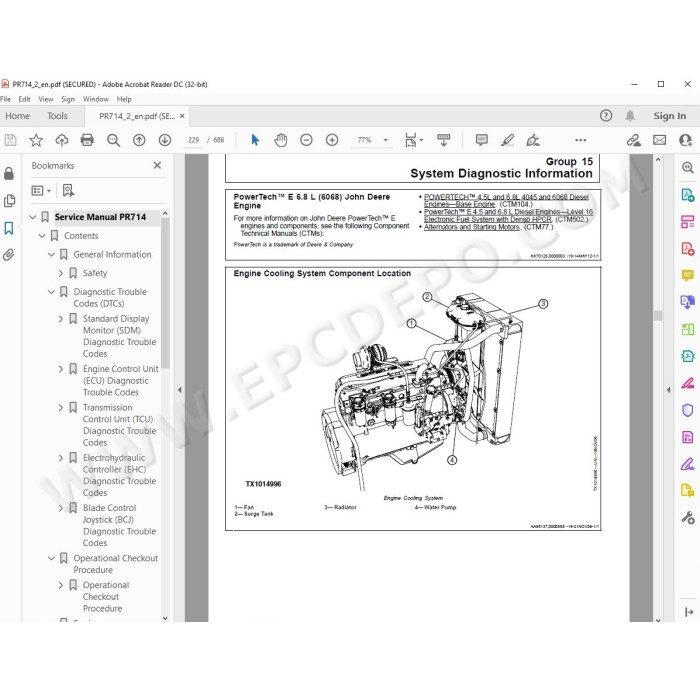
Task: Collapse the Contents bookmark
Action: [42, 236]
